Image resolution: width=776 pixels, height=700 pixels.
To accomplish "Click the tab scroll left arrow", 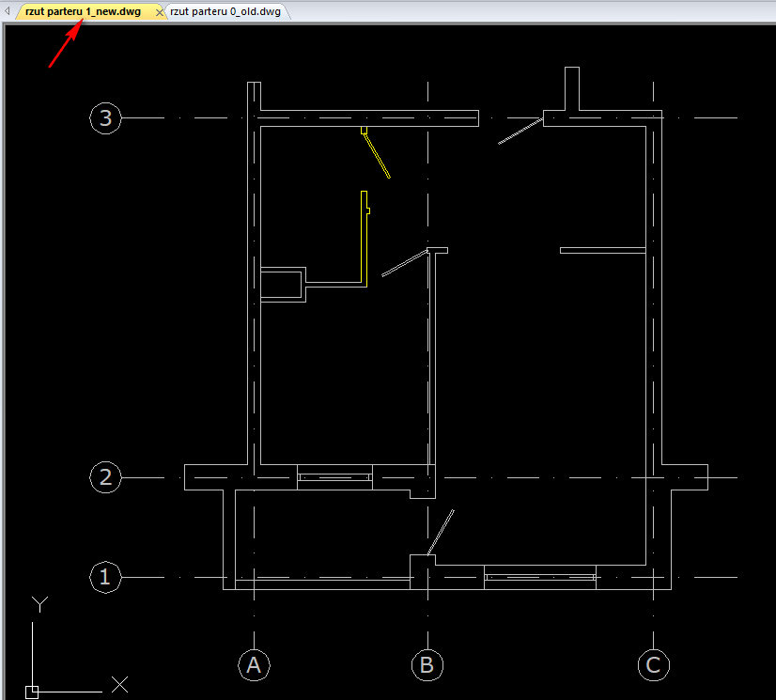I will 8,11.
